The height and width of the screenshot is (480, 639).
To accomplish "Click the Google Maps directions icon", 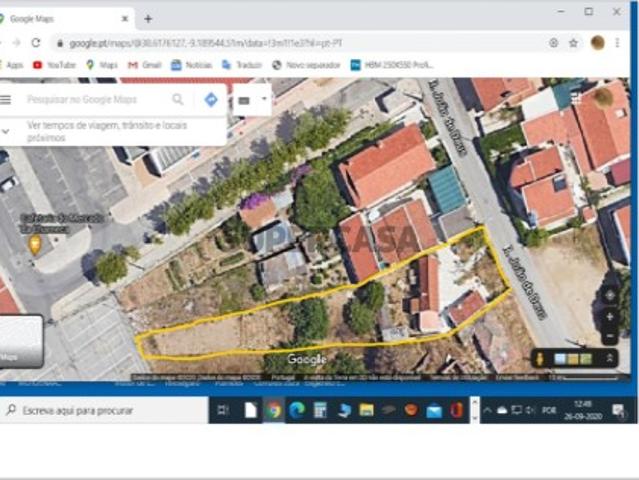I will pyautogui.click(x=211, y=100).
